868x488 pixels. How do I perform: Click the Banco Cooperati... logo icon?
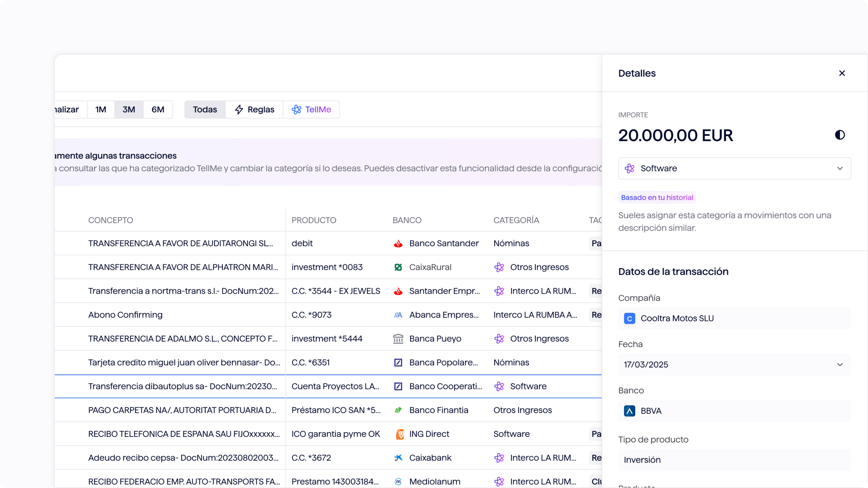click(x=398, y=386)
